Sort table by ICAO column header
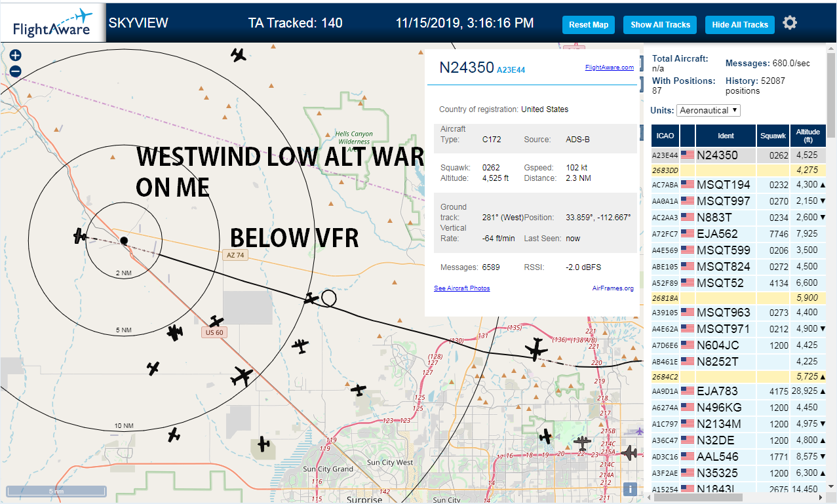This screenshot has width=837, height=504. pyautogui.click(x=665, y=136)
